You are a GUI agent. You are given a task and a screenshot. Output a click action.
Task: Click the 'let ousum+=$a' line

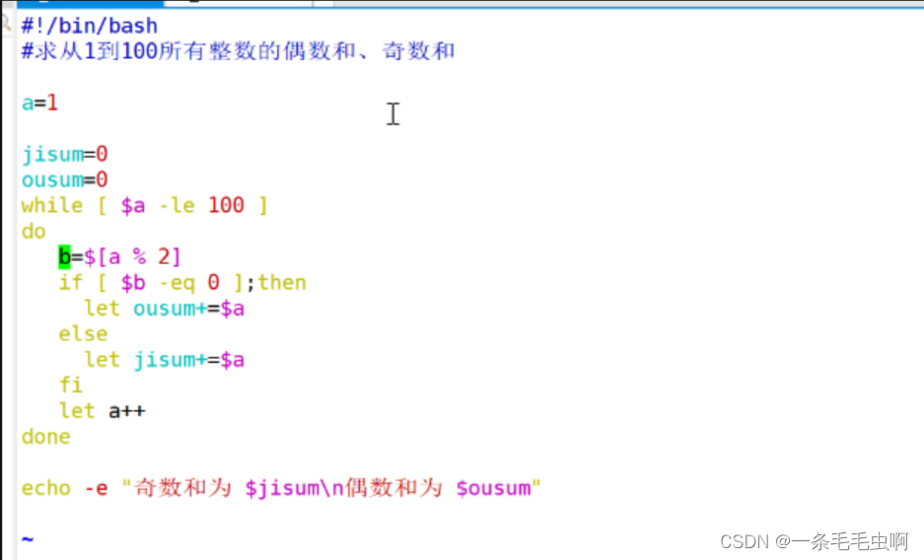(x=164, y=309)
